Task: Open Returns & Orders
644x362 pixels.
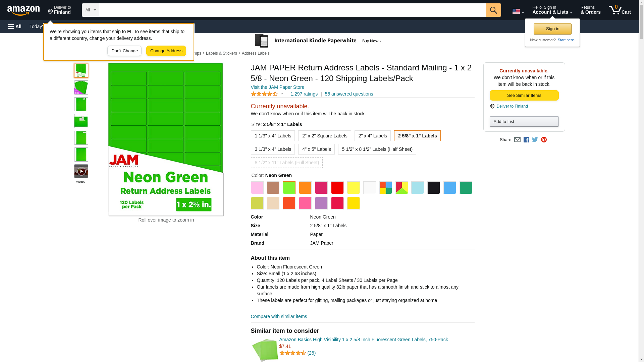Action: (x=590, y=10)
